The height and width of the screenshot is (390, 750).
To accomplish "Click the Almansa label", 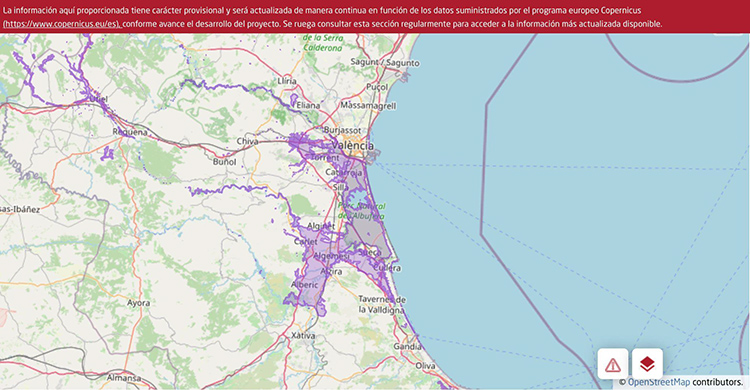I will pos(124,378).
